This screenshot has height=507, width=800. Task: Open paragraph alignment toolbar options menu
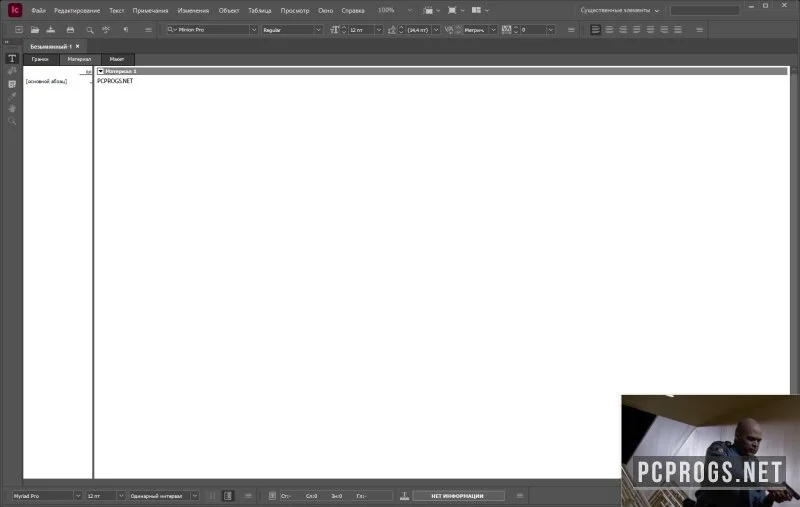pyautogui.click(x=699, y=30)
